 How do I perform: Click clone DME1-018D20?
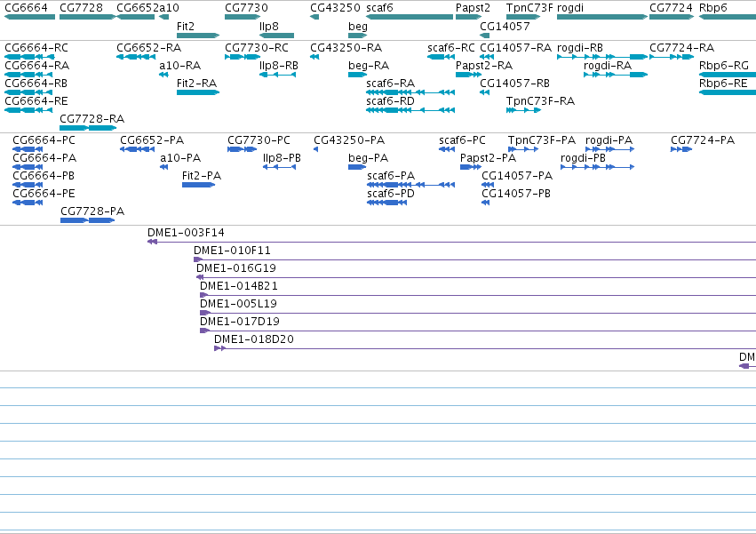pyautogui.click(x=253, y=339)
